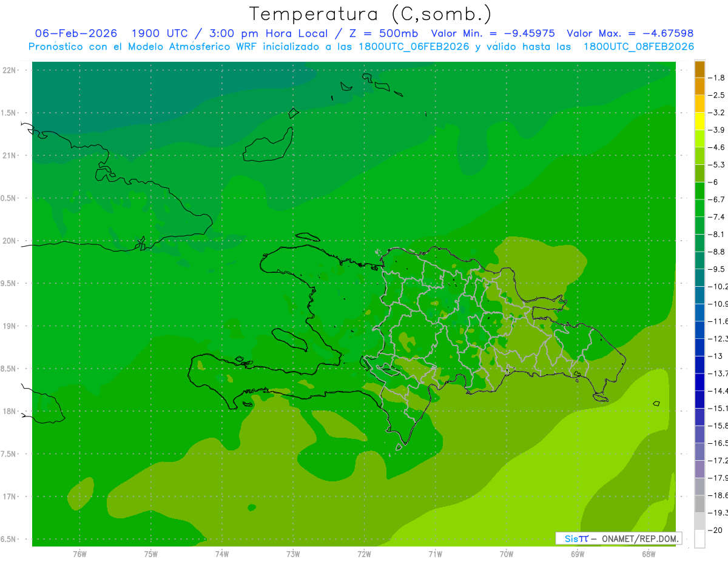The height and width of the screenshot is (562, 728).
Task: Click the "68W" longitude label
Action: [649, 554]
